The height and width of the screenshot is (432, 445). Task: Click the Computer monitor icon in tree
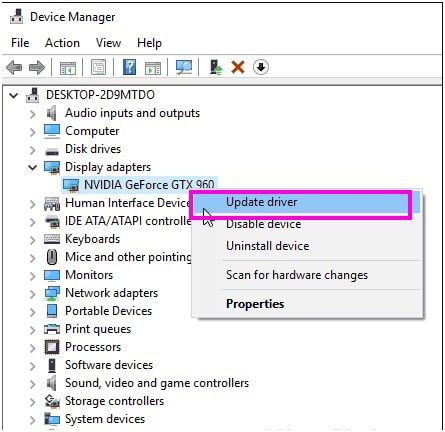52,131
